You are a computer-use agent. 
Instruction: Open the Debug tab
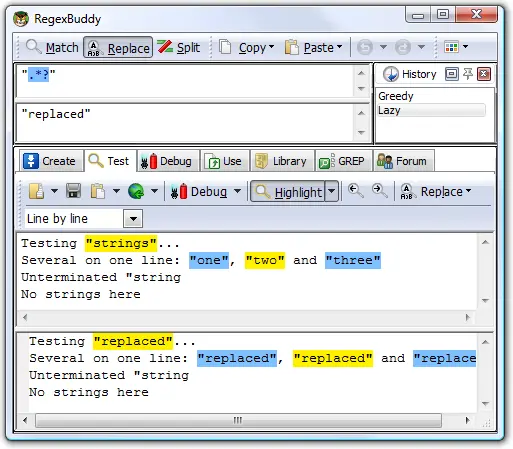pyautogui.click(x=168, y=161)
